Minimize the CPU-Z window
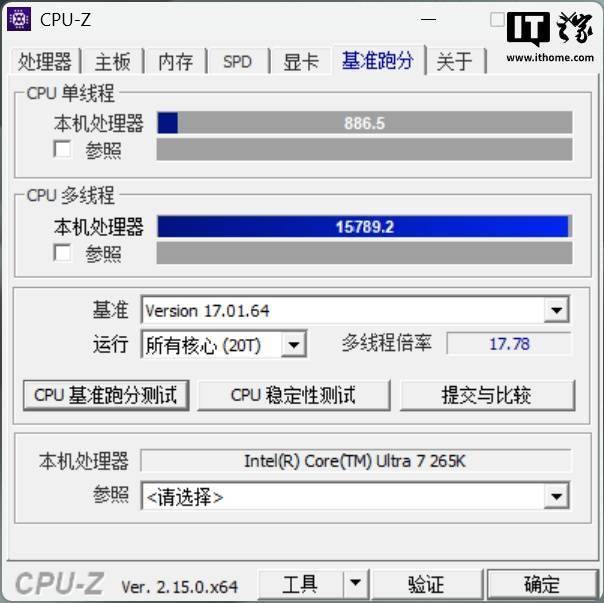Screen dimensions: 604x603 click(x=428, y=19)
